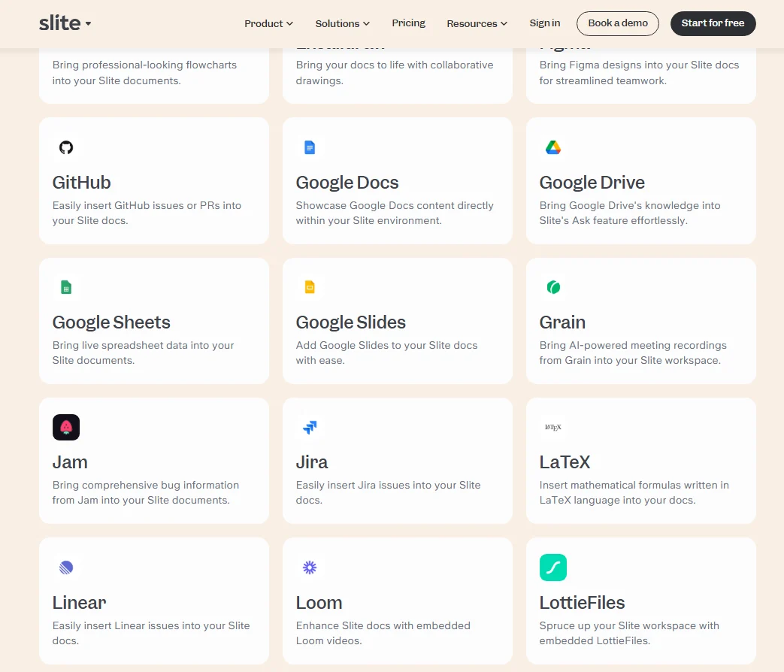Click the Book a demo button
This screenshot has width=784, height=672.
617,23
